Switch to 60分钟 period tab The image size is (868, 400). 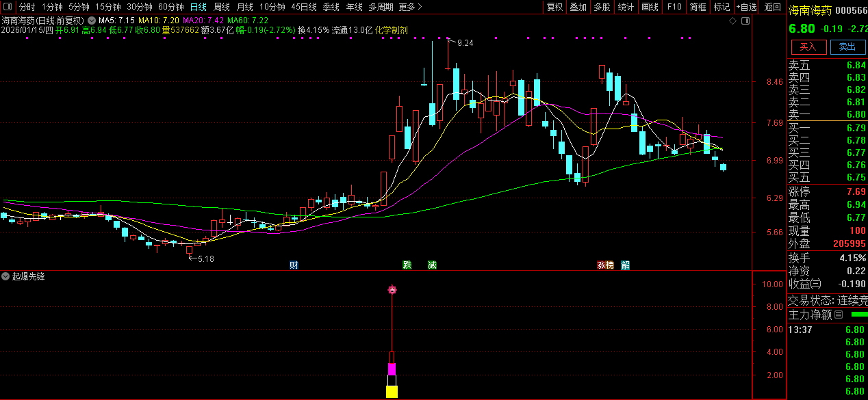pyautogui.click(x=171, y=7)
